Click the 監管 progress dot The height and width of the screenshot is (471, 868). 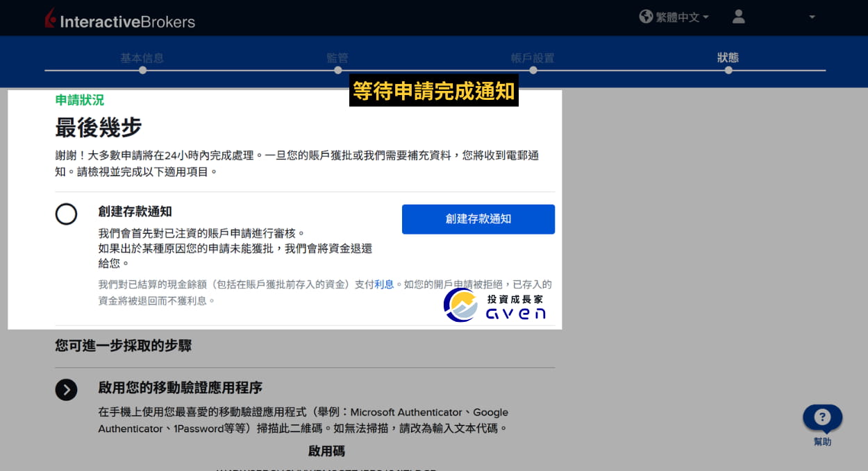pyautogui.click(x=337, y=70)
